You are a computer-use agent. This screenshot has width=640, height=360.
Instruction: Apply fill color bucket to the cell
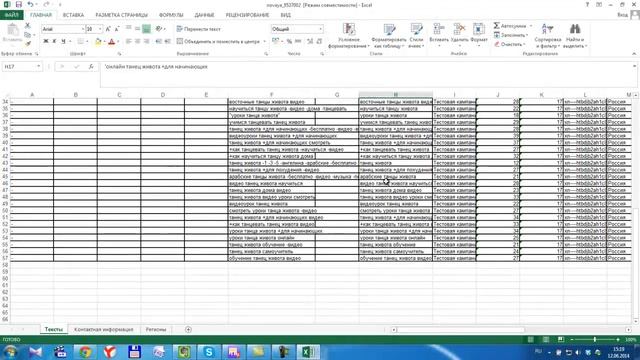[x=98, y=41]
